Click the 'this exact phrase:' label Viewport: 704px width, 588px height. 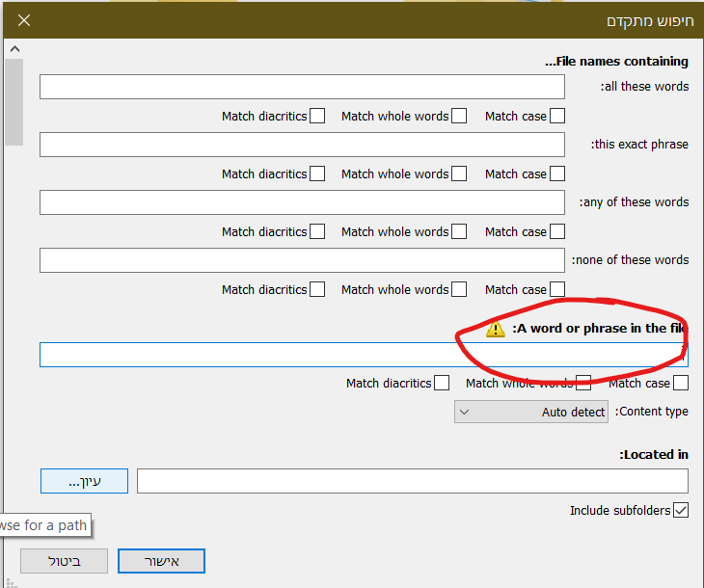point(639,144)
